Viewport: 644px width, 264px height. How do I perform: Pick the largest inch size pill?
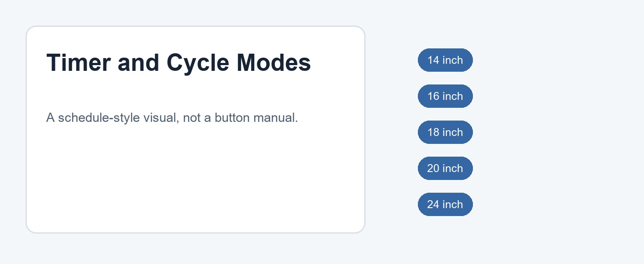[445, 205]
